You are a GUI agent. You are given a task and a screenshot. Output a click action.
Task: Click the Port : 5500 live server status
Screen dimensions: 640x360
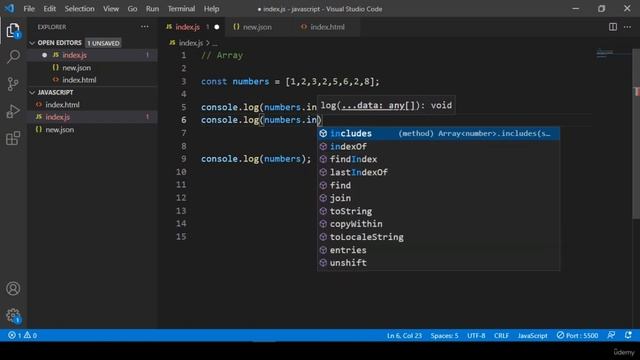pyautogui.click(x=577, y=336)
